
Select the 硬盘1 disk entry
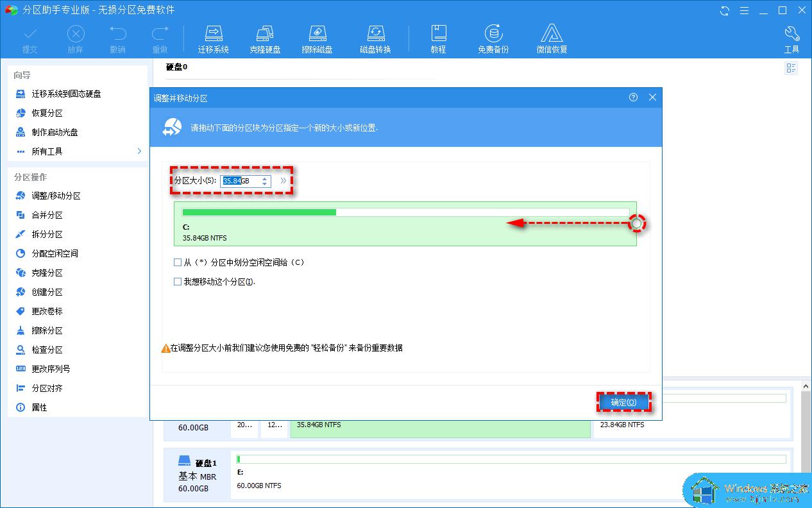198,475
